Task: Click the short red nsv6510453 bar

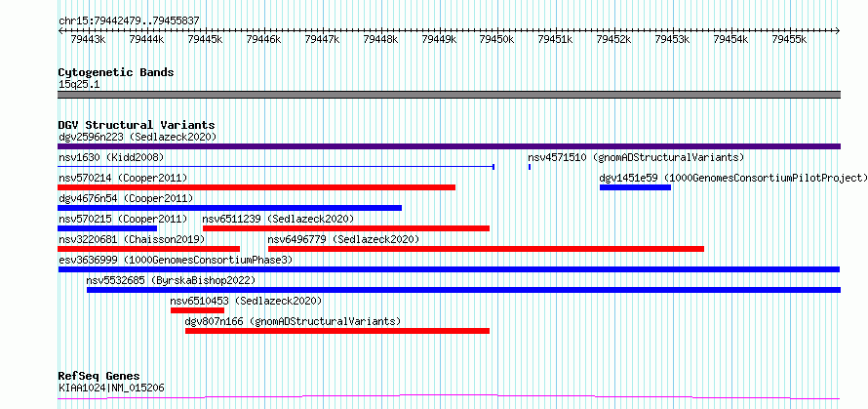Action: pyautogui.click(x=198, y=310)
